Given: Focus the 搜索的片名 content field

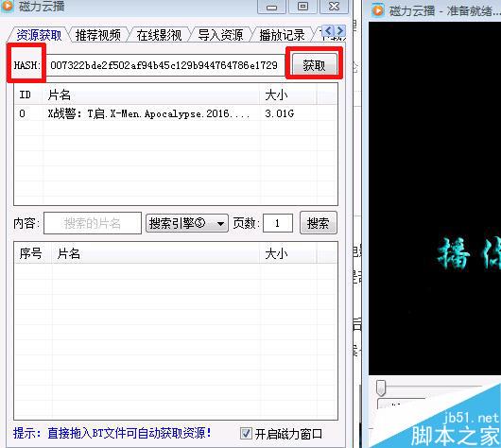Looking at the screenshot, I should point(93,223).
